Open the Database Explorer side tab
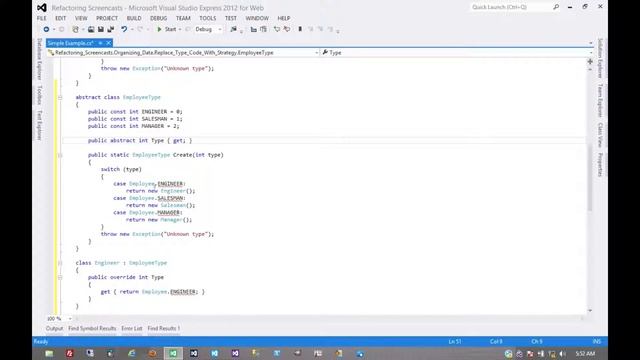This screenshot has height=360, width=640. [x=40, y=59]
